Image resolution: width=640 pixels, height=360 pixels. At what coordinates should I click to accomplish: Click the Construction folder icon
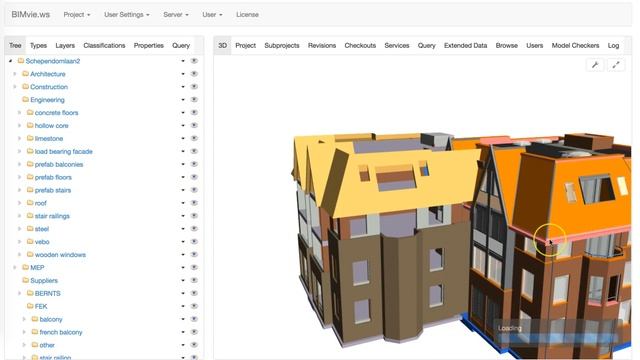click(x=25, y=87)
